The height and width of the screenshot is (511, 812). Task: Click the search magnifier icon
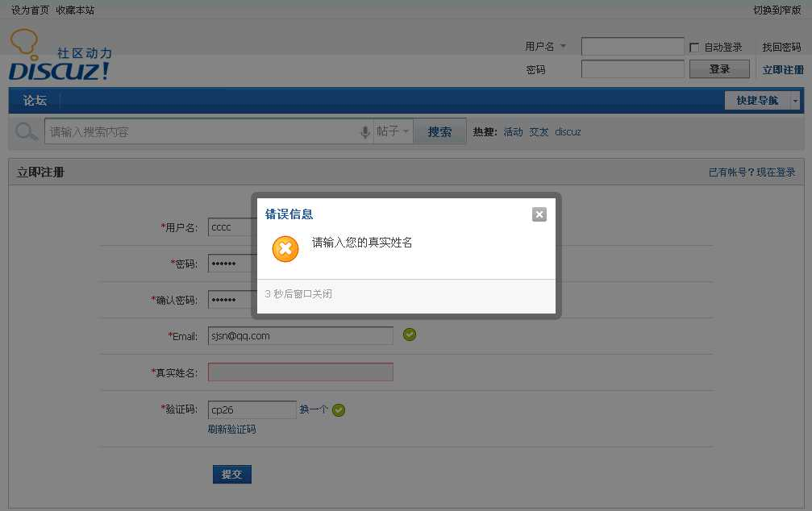[x=27, y=131]
